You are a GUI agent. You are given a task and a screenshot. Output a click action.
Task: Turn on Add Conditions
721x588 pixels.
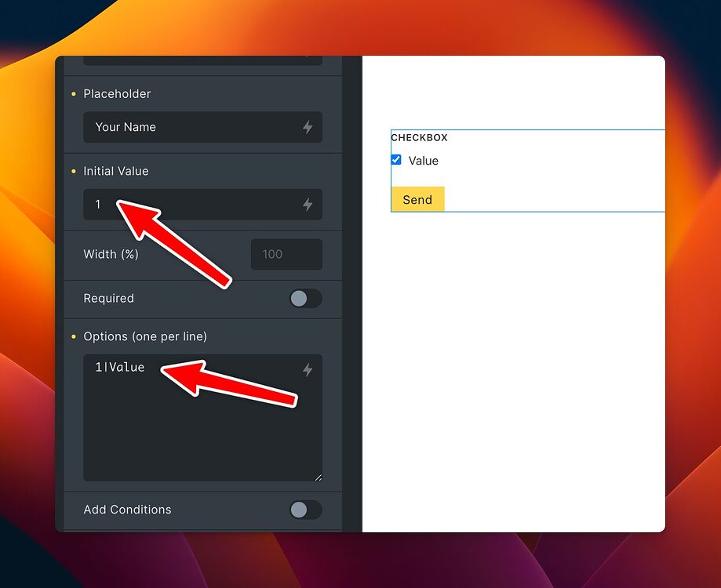click(305, 510)
